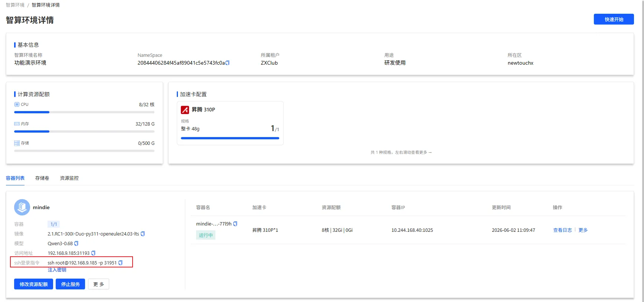Click 共 1 种规格 scroll hint text

tap(401, 152)
